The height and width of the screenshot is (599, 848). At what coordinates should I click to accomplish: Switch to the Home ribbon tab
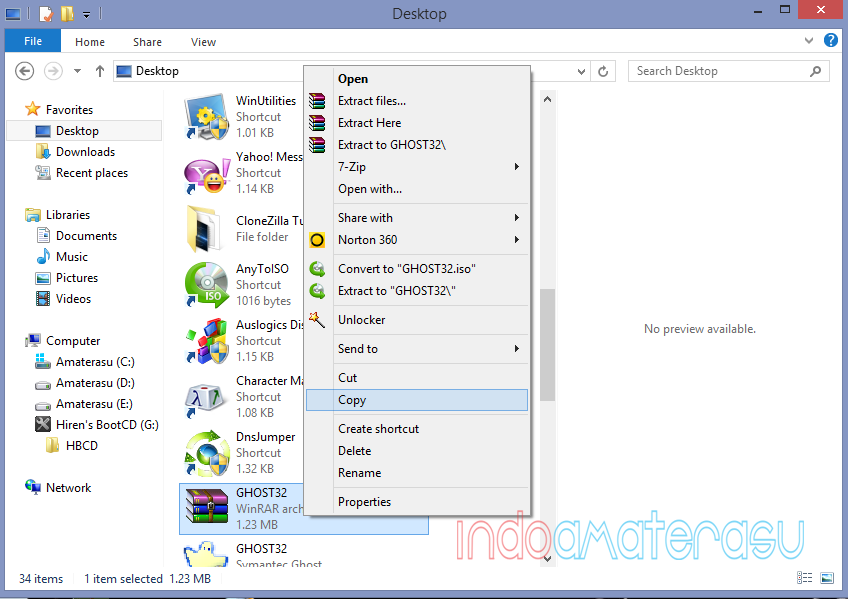[x=90, y=42]
